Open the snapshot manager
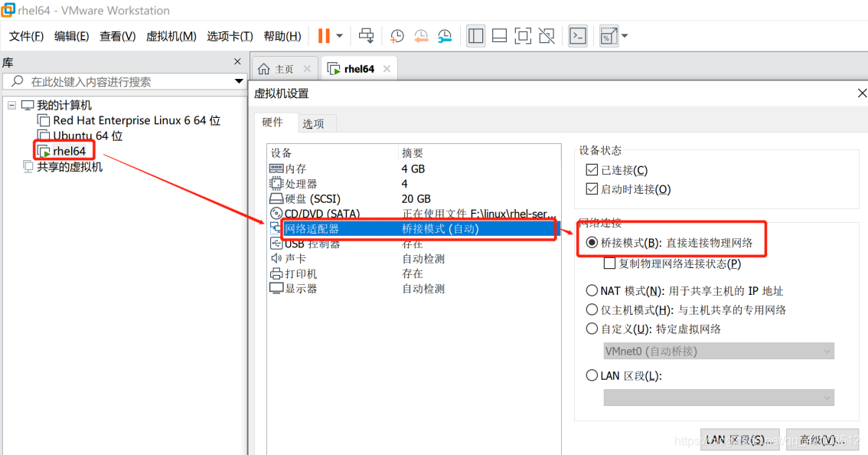This screenshot has width=868, height=455. point(445,36)
